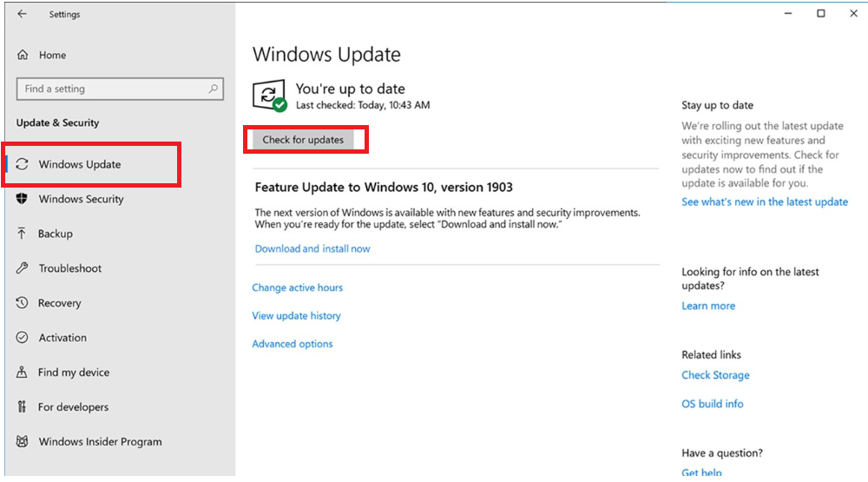
Task: Open Find my device settings
Action: 74,373
